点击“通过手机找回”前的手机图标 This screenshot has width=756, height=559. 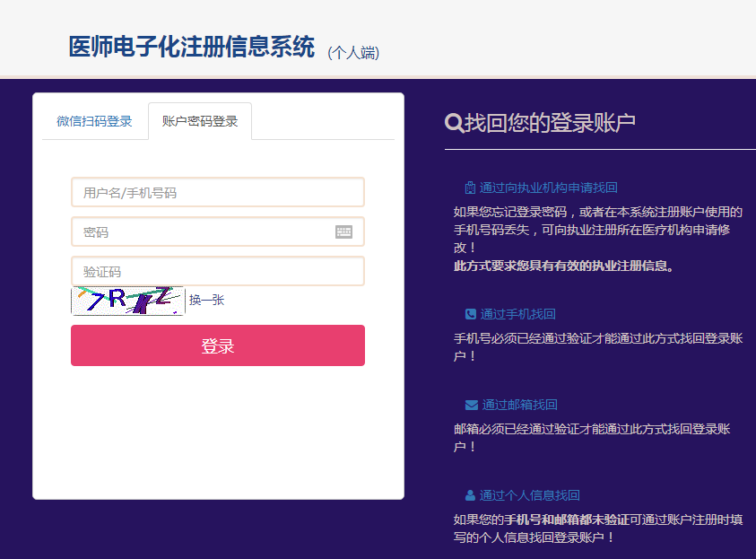(470, 314)
